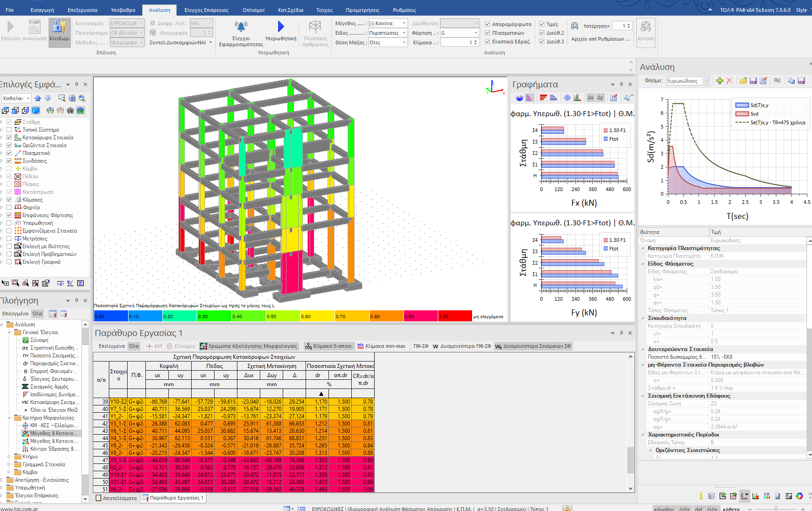Image resolution: width=812 pixels, height=511 pixels.
Task: Toggle Υπερωθητική visibility checkbox
Action: pos(9,223)
